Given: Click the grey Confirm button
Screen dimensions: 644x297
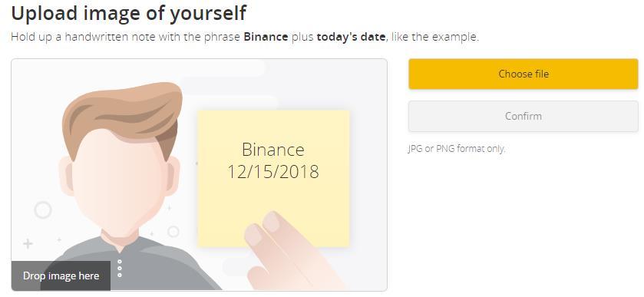Looking at the screenshot, I should pyautogui.click(x=523, y=116).
